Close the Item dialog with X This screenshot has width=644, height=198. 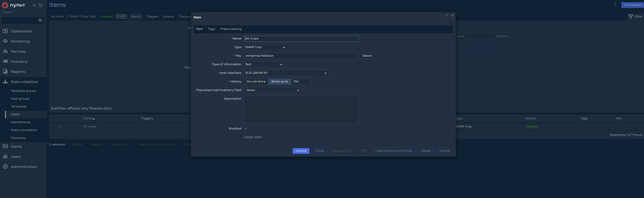coord(452,15)
